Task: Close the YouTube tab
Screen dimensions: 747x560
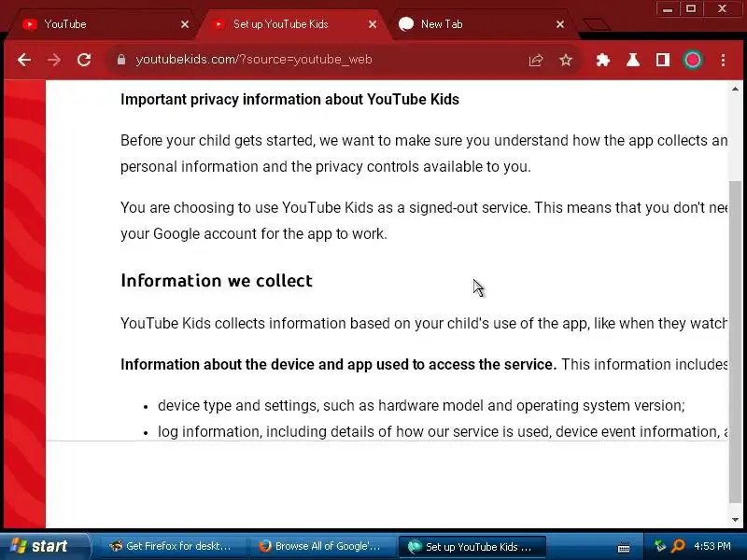Action: [x=185, y=24]
